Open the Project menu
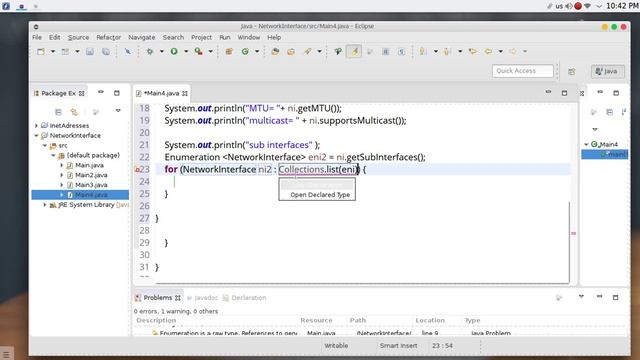Image resolution: width=640 pixels, height=360 pixels. pyautogui.click(x=202, y=37)
